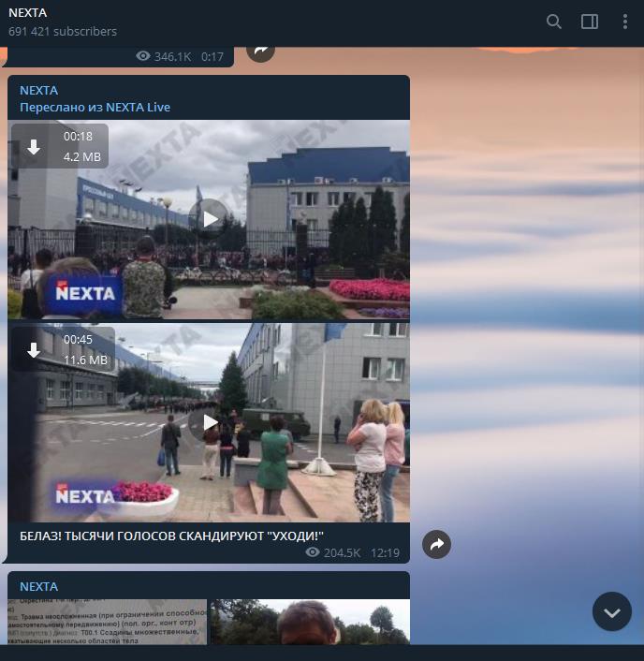Screen dimensions: 644x661
Task: Open NEXTA sender name of forwarded post
Action: [38, 90]
